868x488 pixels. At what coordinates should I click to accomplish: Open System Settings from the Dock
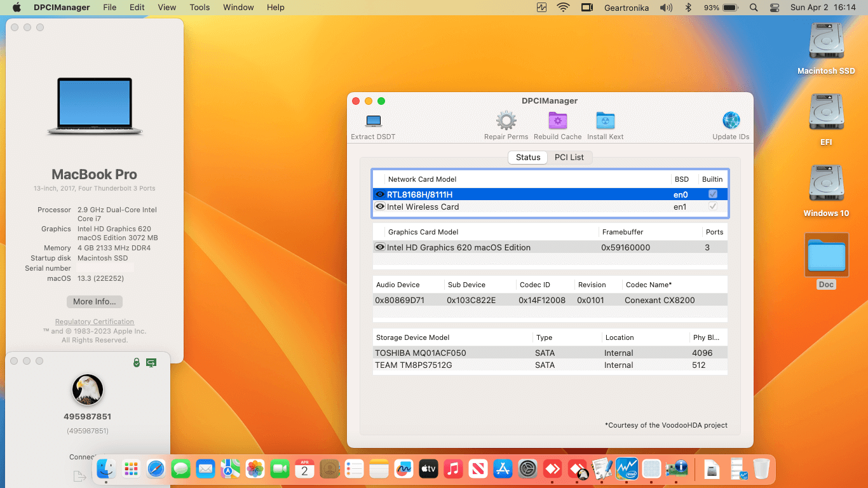[x=528, y=469]
